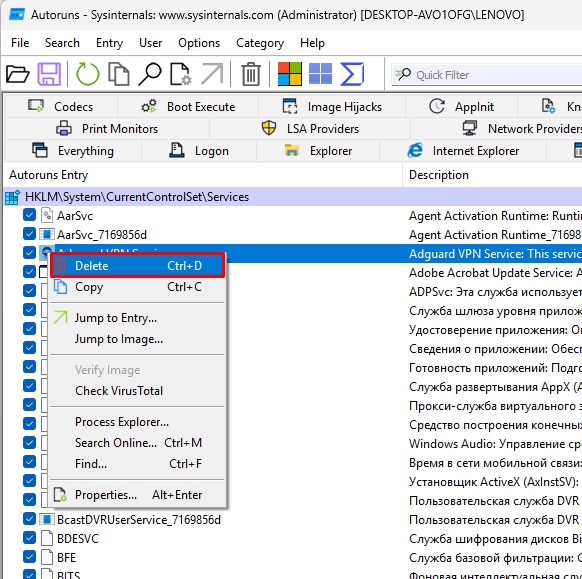Click the Autoruns title bar app icon
The width and height of the screenshot is (582, 579).
coord(16,14)
